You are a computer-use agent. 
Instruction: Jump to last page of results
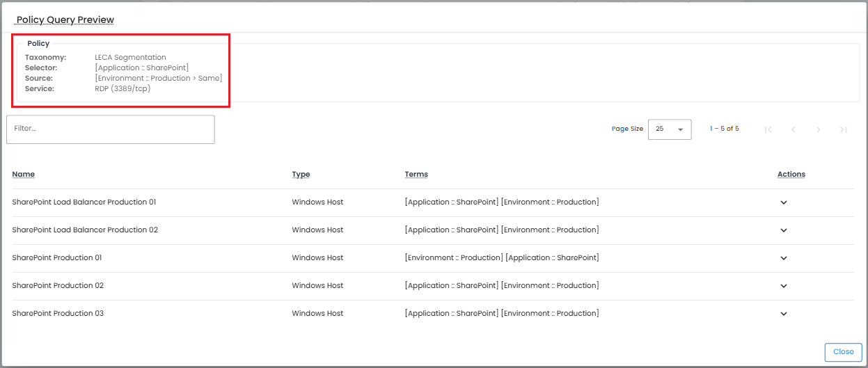pos(844,129)
